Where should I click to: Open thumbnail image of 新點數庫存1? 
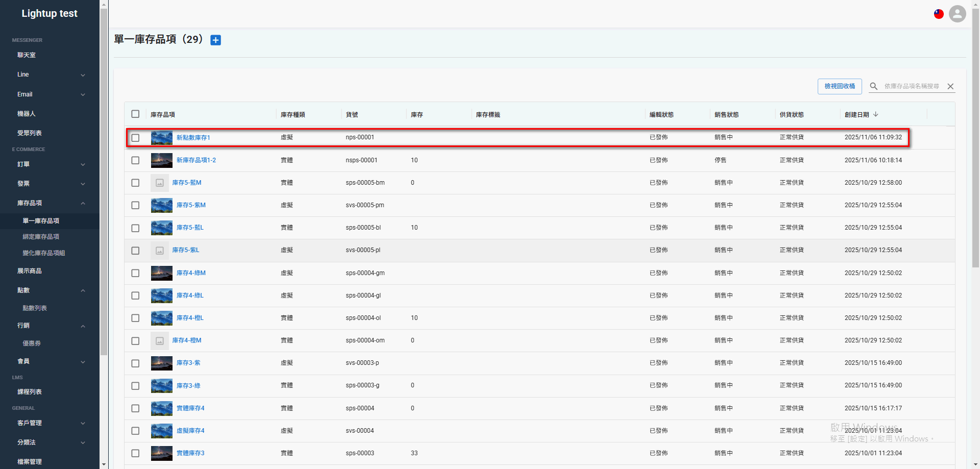click(x=162, y=138)
